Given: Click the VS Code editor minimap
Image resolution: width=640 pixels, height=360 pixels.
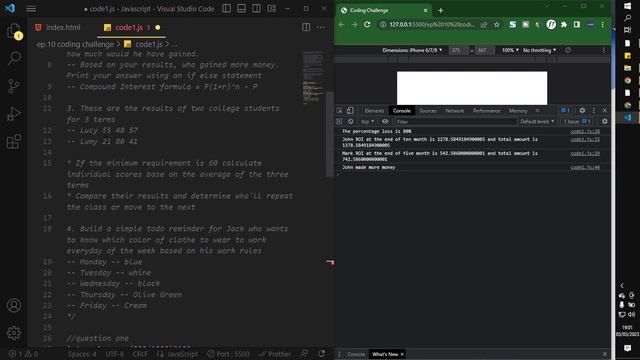Looking at the screenshot, I should pyautogui.click(x=313, y=78).
